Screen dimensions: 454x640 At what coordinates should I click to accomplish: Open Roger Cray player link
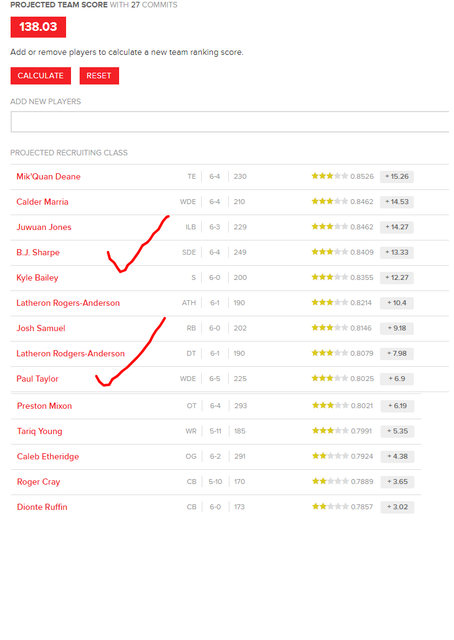38,482
